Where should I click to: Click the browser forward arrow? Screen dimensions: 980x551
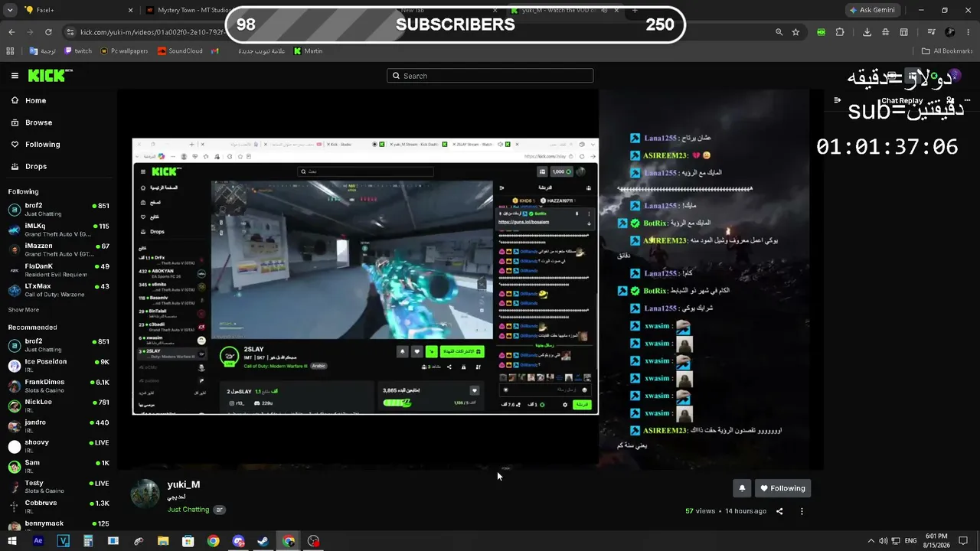pyautogui.click(x=30, y=32)
